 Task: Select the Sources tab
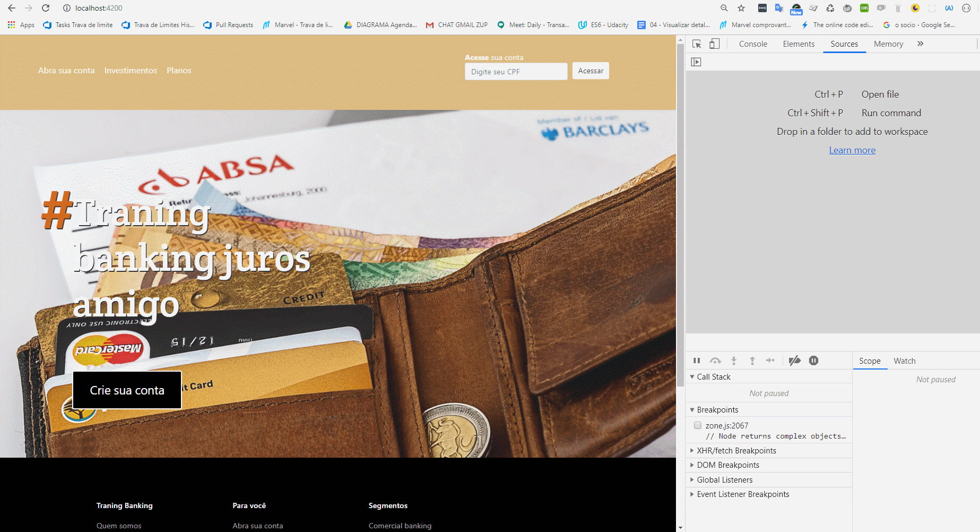pyautogui.click(x=844, y=44)
